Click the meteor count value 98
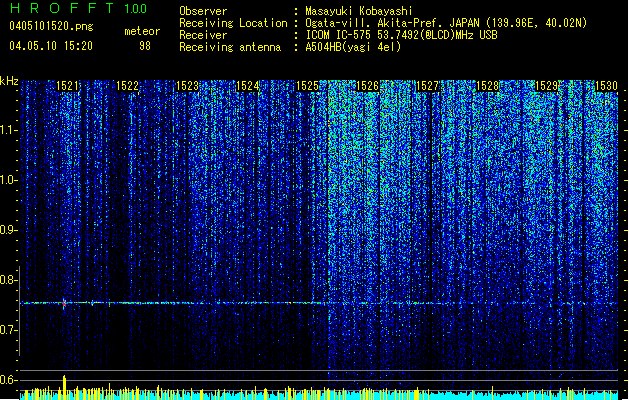The width and height of the screenshot is (629, 400). pyautogui.click(x=145, y=46)
